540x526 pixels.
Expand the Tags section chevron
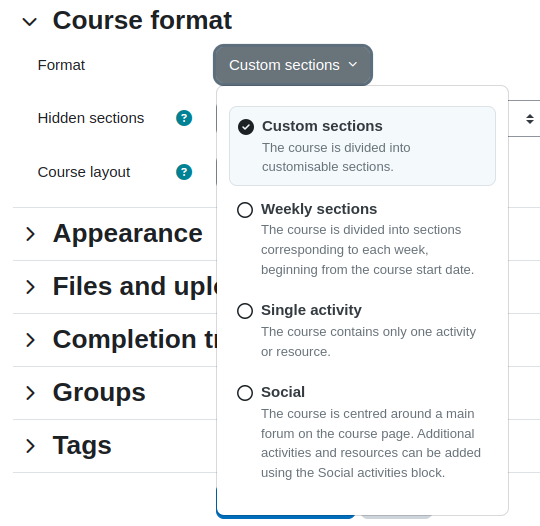click(30, 446)
